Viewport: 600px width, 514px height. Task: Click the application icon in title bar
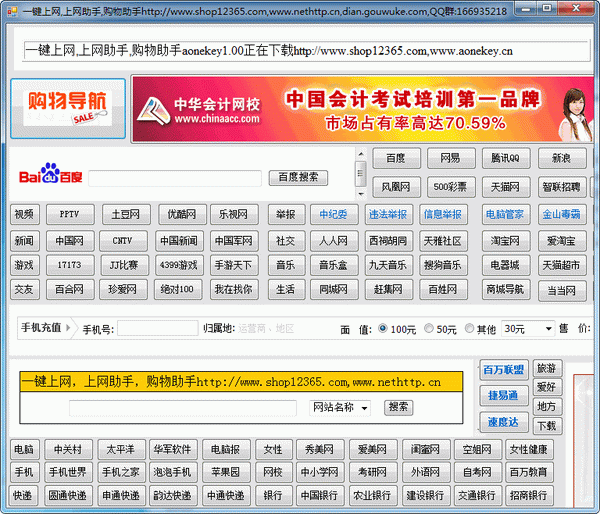(x=12, y=11)
